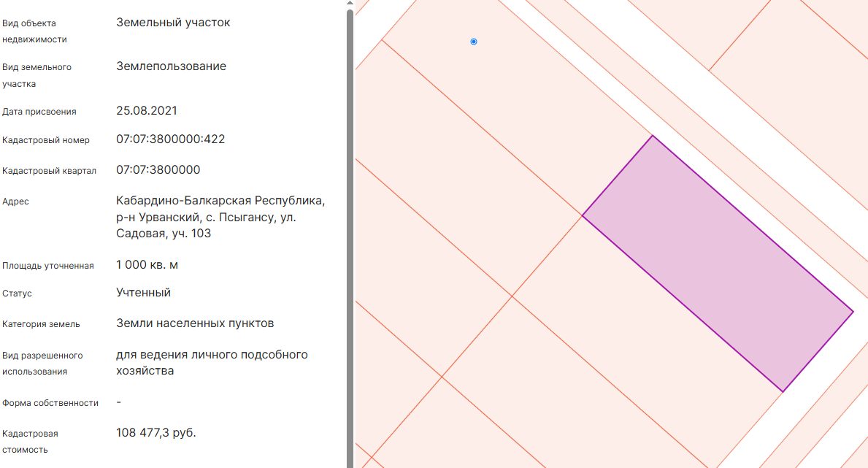
Task: Click the 'Вид разрешенного использования' label
Action: (42, 364)
